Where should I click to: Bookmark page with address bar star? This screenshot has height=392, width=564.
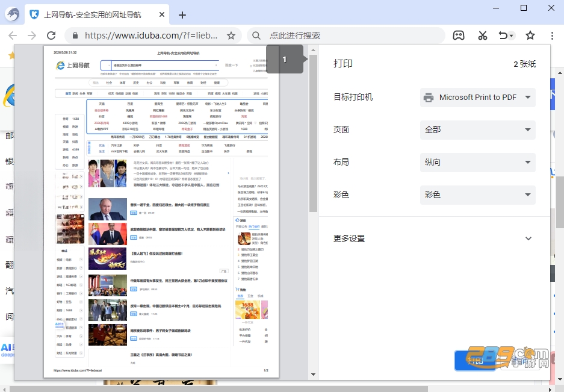pos(231,36)
